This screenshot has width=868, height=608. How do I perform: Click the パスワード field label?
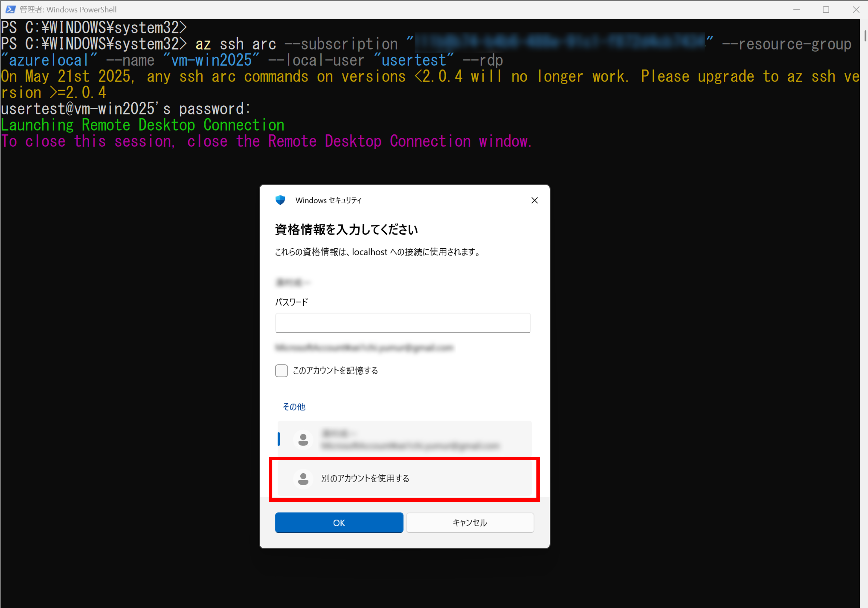coord(292,302)
